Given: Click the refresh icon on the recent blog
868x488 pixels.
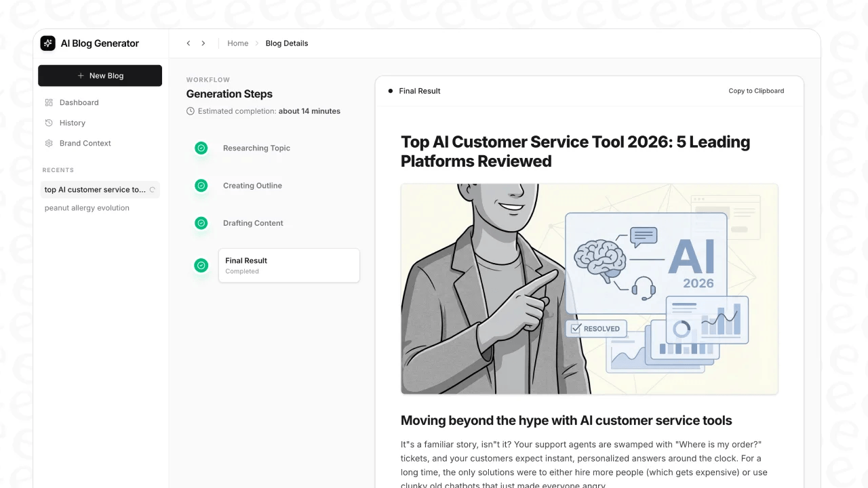Looking at the screenshot, I should (153, 190).
